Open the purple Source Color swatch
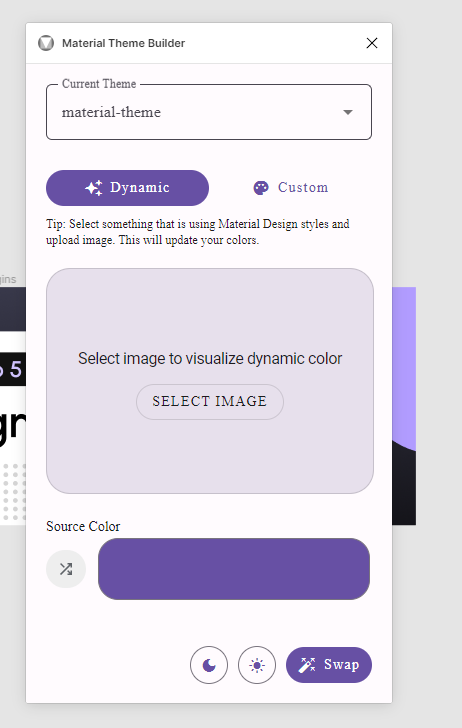Image resolution: width=462 pixels, height=728 pixels. pyautogui.click(x=234, y=569)
